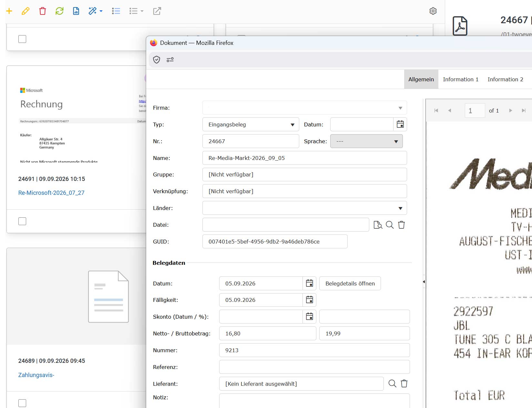Open calendar for Skonto date field
Image resolution: width=532 pixels, height=408 pixels.
(309, 317)
